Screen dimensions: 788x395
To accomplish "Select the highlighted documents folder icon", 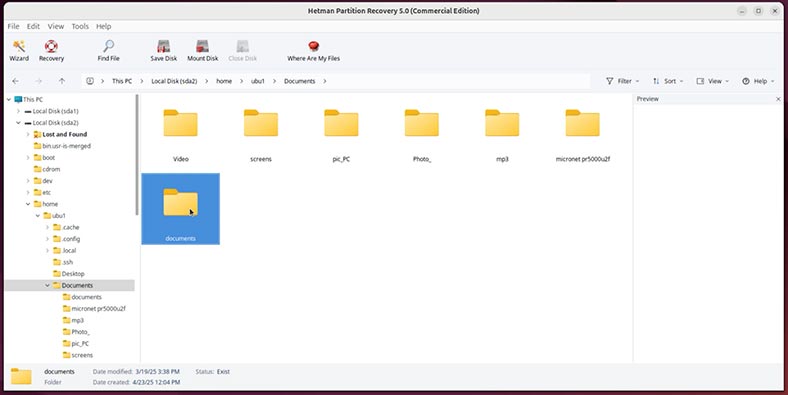I will [180, 202].
